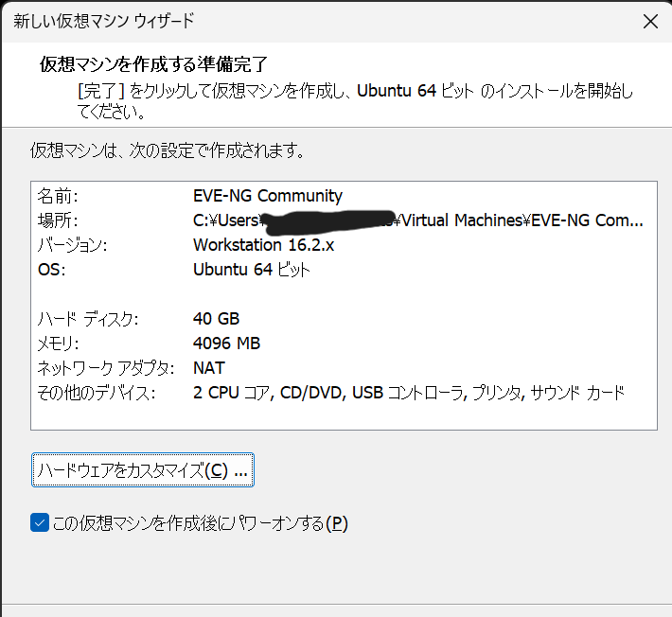This screenshot has height=617, width=672.
Task: Click the '場所:' label
Action: [x=58, y=220]
